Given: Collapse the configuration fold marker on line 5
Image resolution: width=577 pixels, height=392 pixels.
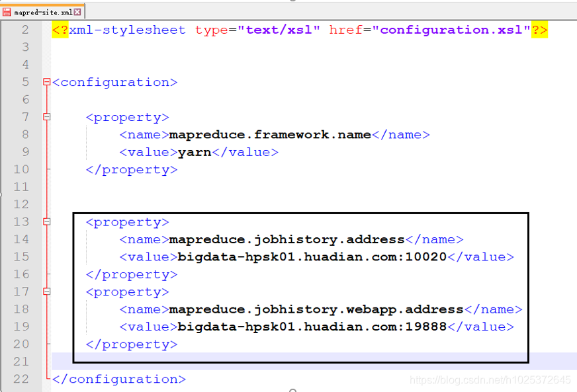Looking at the screenshot, I should (46, 81).
